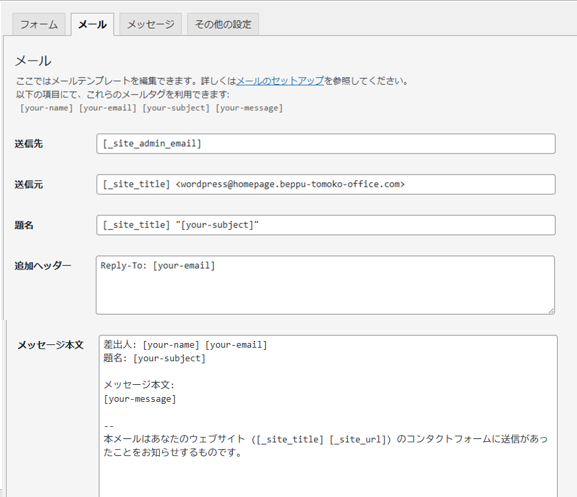Click the 送信元 input field
Image resolution: width=577 pixels, height=497 pixels.
pos(326,184)
